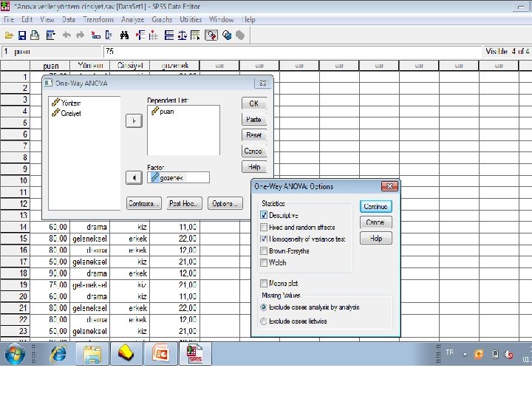Select Exclude cases listwise

coord(263,321)
